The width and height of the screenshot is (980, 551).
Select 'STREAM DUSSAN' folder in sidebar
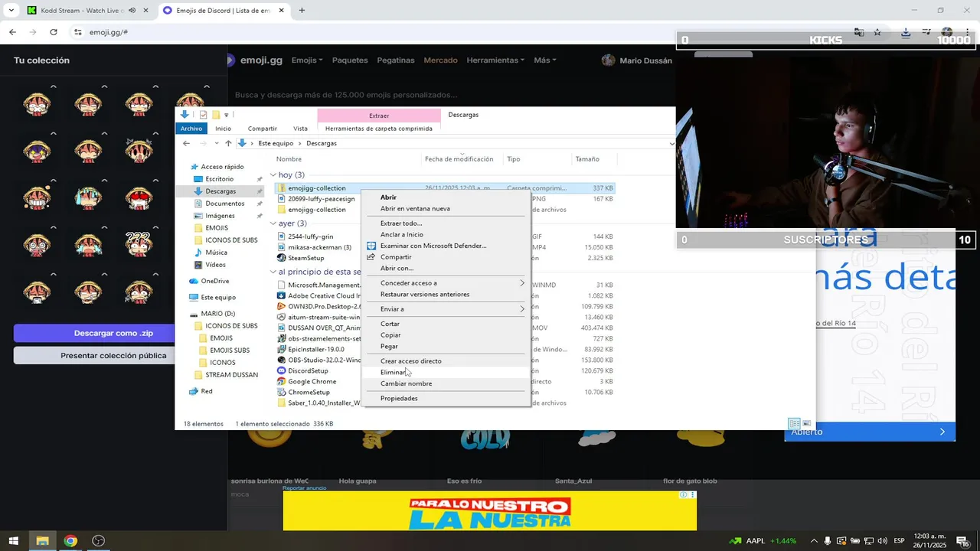pos(231,375)
